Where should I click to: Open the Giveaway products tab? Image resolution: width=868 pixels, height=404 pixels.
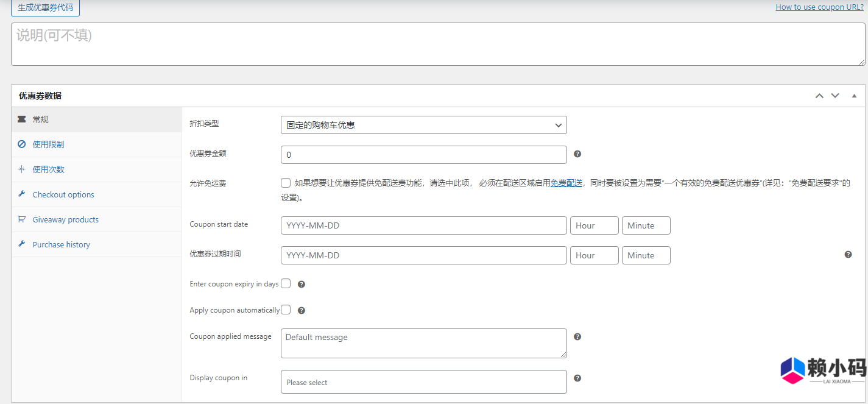click(65, 219)
